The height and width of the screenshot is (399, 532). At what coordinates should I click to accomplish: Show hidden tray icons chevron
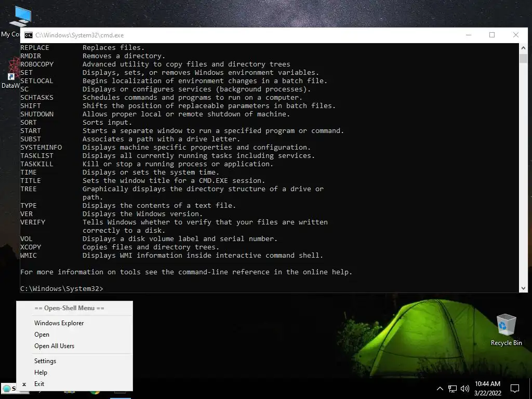tap(440, 389)
